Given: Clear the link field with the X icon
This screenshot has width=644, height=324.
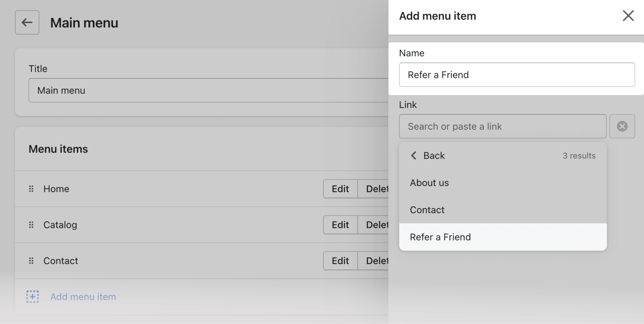Looking at the screenshot, I should click(x=622, y=126).
